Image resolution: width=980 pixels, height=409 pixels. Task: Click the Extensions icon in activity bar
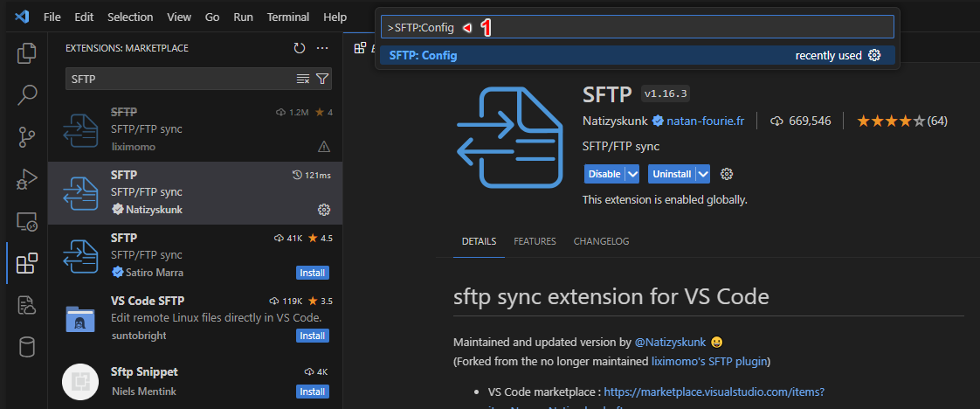point(27,262)
